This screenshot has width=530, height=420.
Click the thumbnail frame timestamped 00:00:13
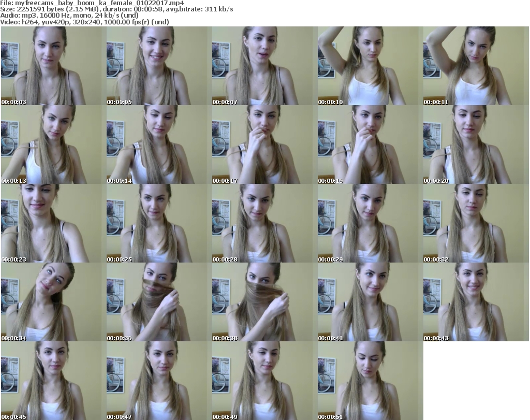(53, 144)
